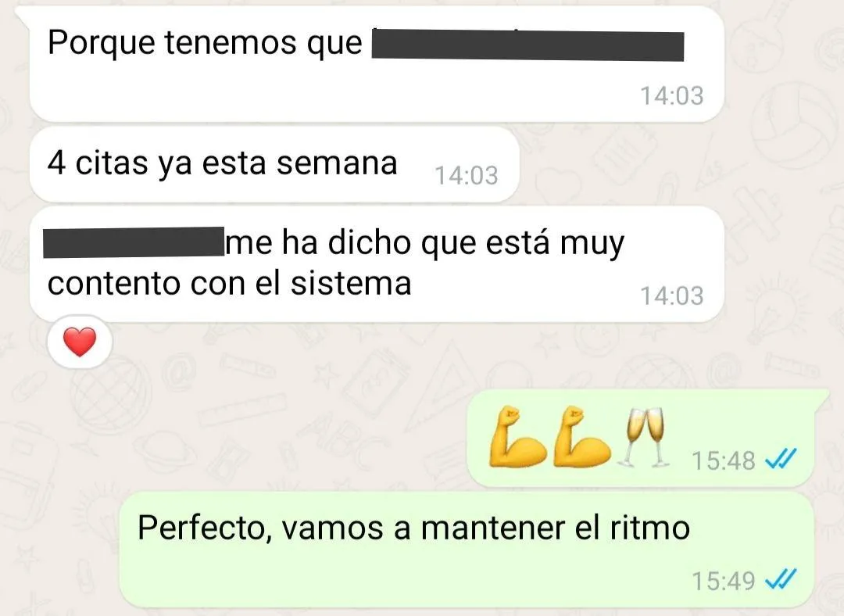Select the '4 citas ya esta semana' message
The image size is (844, 616).
point(274,165)
